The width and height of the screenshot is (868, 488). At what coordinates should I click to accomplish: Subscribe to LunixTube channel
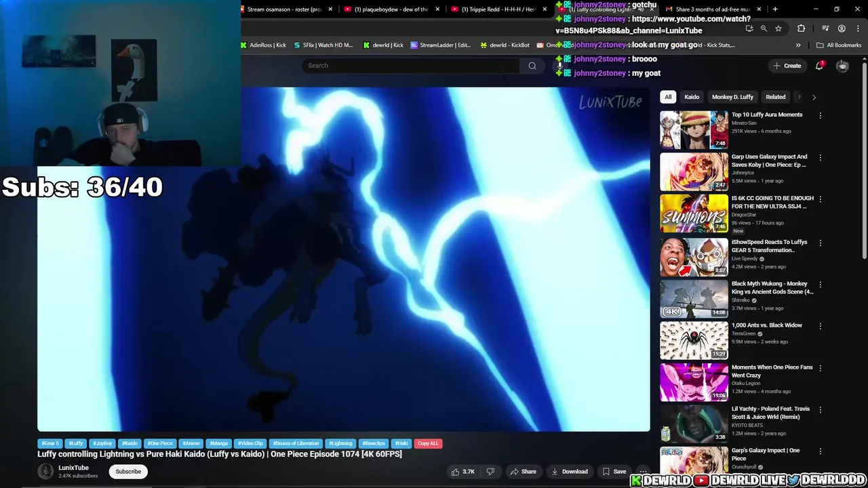tap(128, 472)
